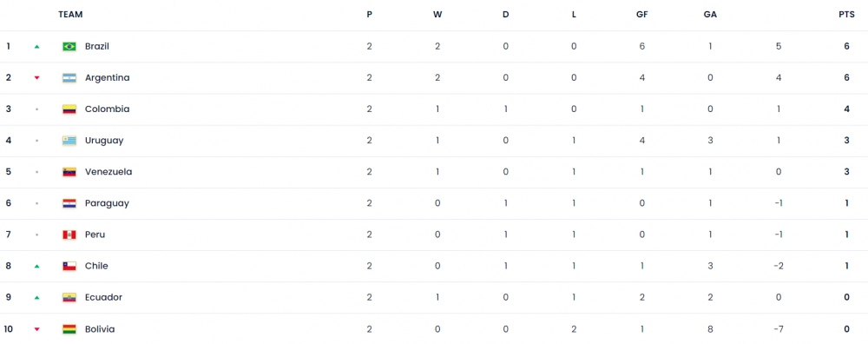Sort table by PTS column header
The height and width of the screenshot is (344, 868).
pyautogui.click(x=846, y=15)
